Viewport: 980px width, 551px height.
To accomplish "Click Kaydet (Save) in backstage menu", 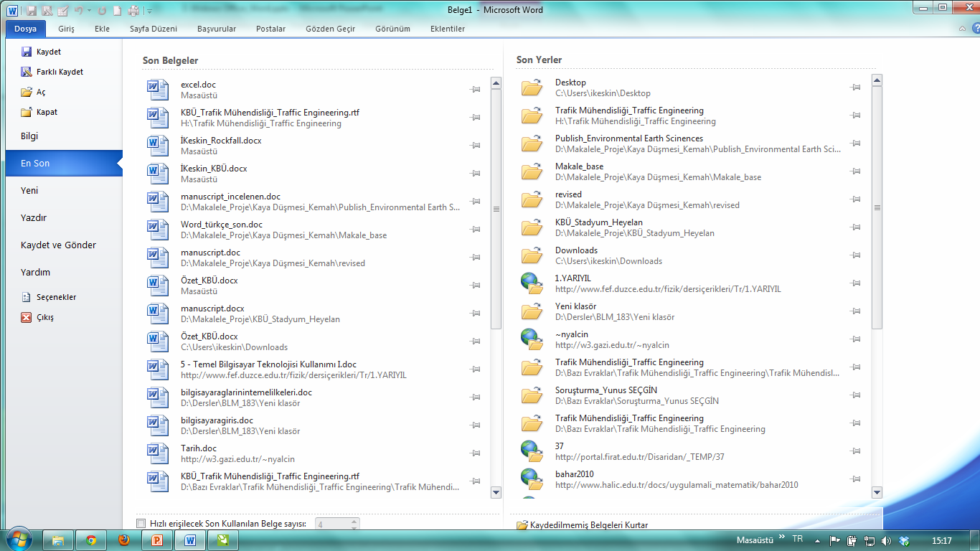I will click(42, 52).
